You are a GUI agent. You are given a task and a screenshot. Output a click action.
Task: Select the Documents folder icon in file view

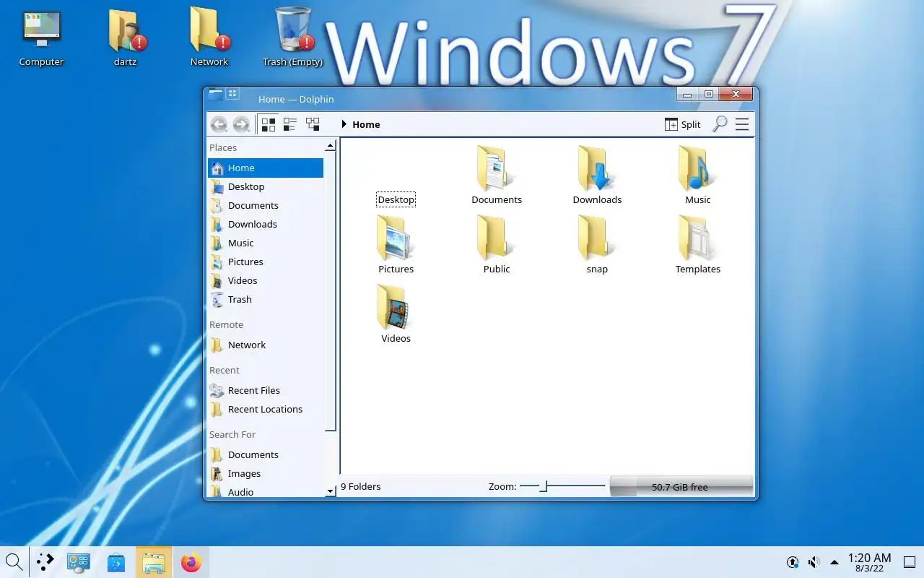[495, 168]
